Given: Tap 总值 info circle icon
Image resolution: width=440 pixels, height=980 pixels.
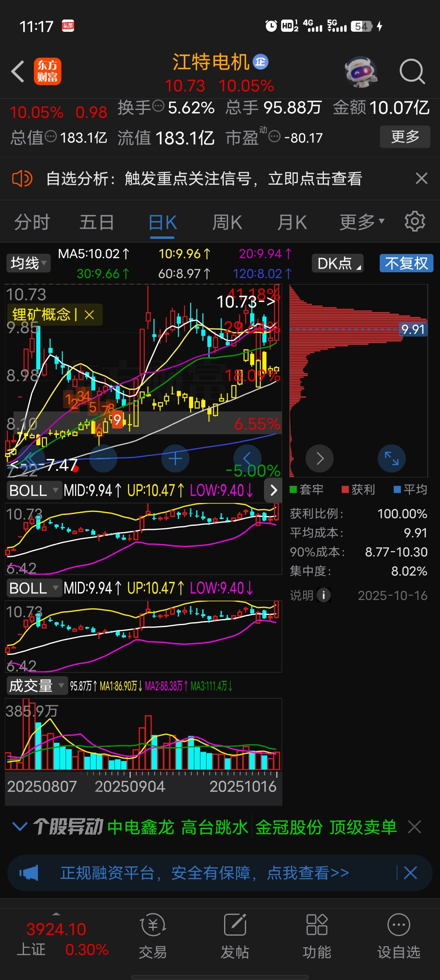Looking at the screenshot, I should [x=51, y=136].
